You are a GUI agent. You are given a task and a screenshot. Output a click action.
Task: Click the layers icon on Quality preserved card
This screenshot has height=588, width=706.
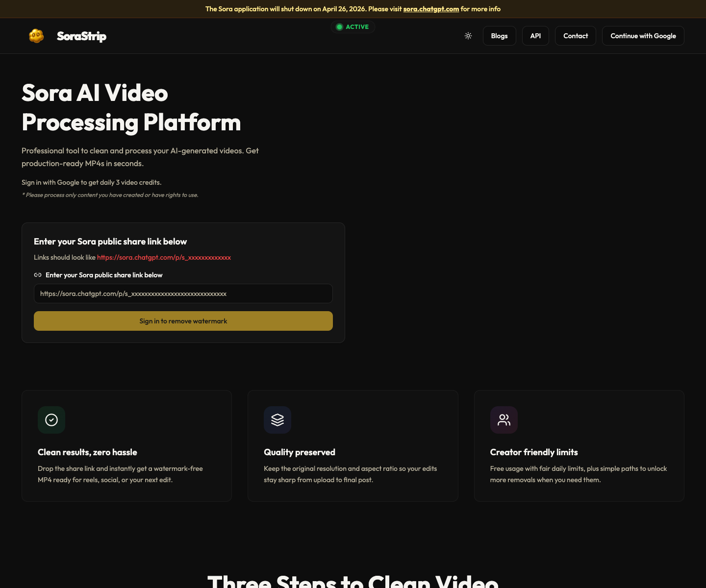(277, 420)
